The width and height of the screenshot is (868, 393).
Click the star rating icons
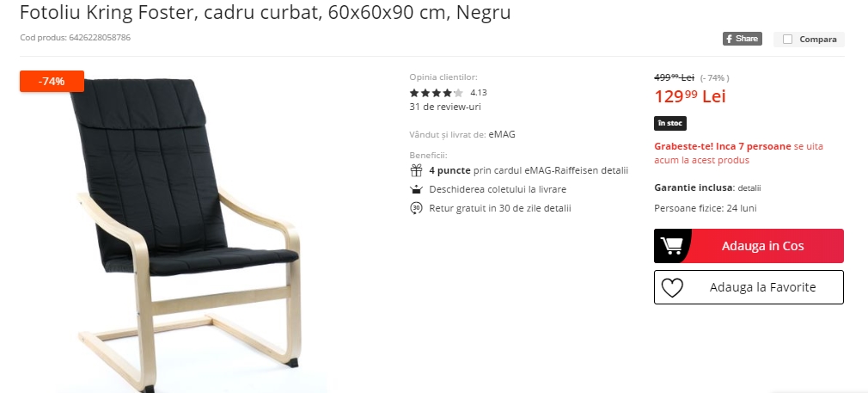(436, 93)
